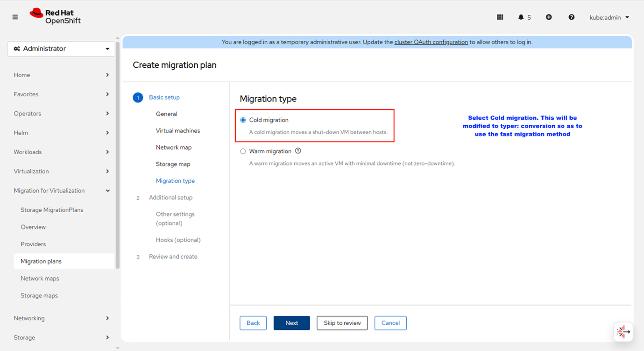Open quick create with the plus icon

tap(549, 17)
